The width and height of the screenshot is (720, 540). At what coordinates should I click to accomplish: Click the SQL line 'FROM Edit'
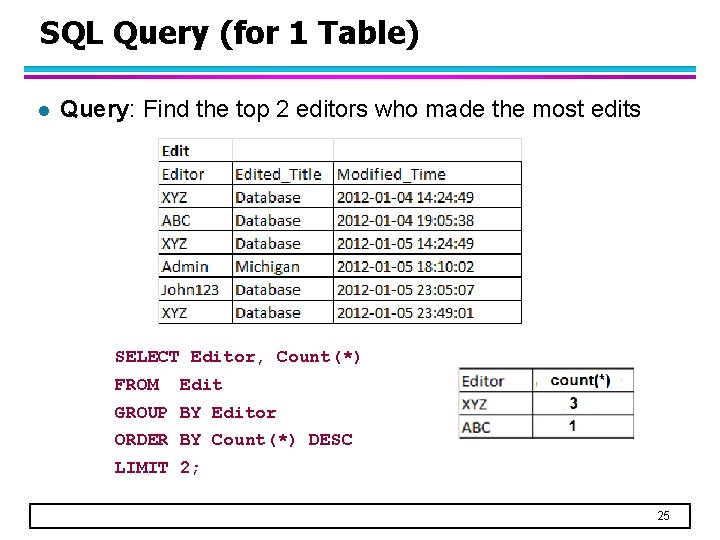tap(168, 385)
